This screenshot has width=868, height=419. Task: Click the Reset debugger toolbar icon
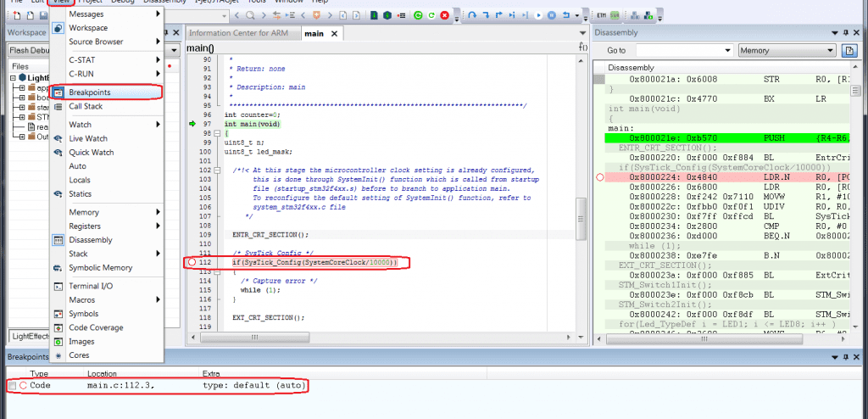[x=565, y=16]
